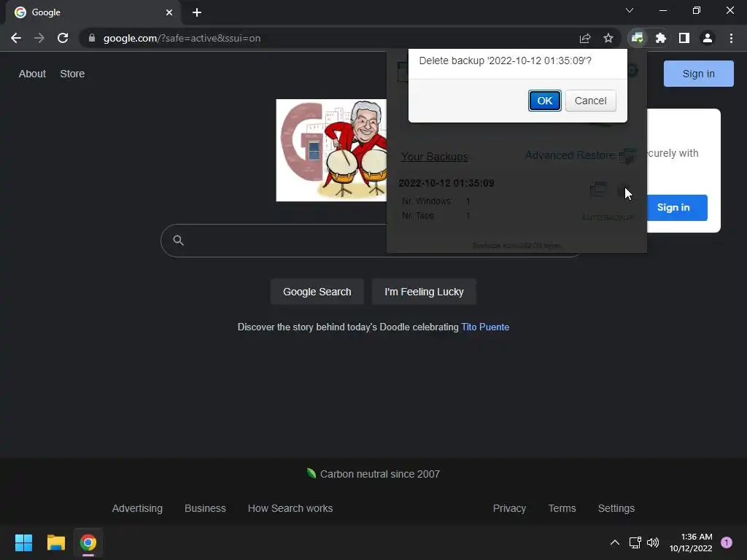Viewport: 747px width, 560px height.
Task: Open the Windows Start menu
Action: click(23, 542)
